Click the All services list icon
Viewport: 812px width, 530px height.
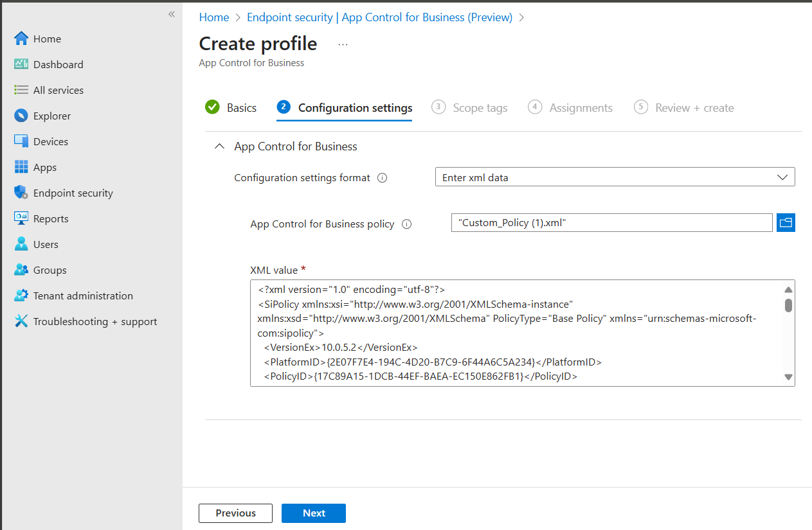[x=21, y=90]
